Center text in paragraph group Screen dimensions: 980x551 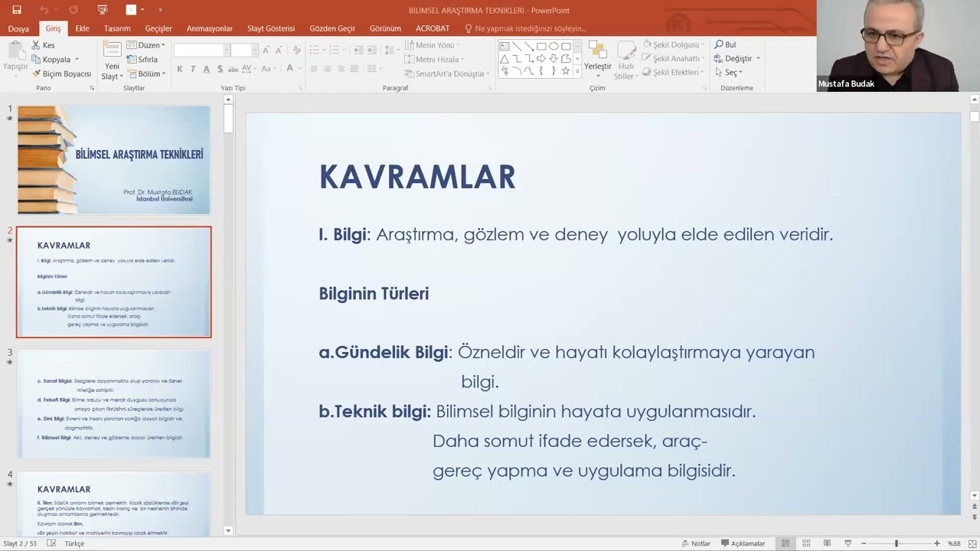pyautogui.click(x=328, y=69)
